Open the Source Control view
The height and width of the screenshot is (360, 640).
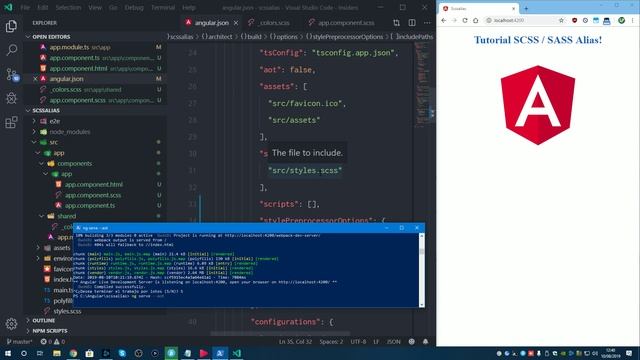11,74
